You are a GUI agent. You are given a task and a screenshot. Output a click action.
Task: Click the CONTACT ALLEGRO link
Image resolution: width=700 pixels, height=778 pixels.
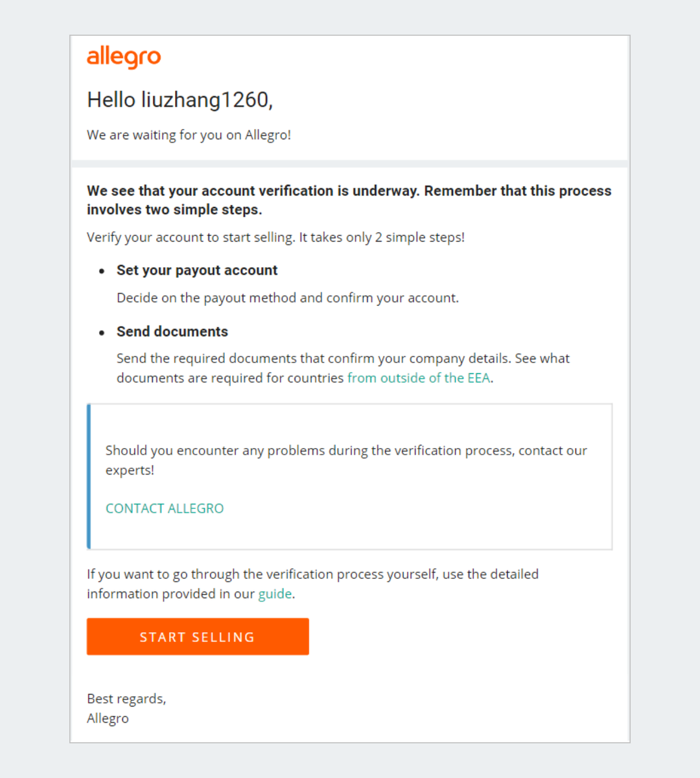[165, 508]
